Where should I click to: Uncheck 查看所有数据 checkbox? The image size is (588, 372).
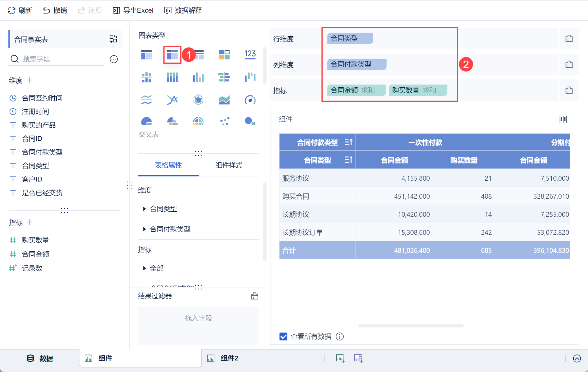click(283, 336)
